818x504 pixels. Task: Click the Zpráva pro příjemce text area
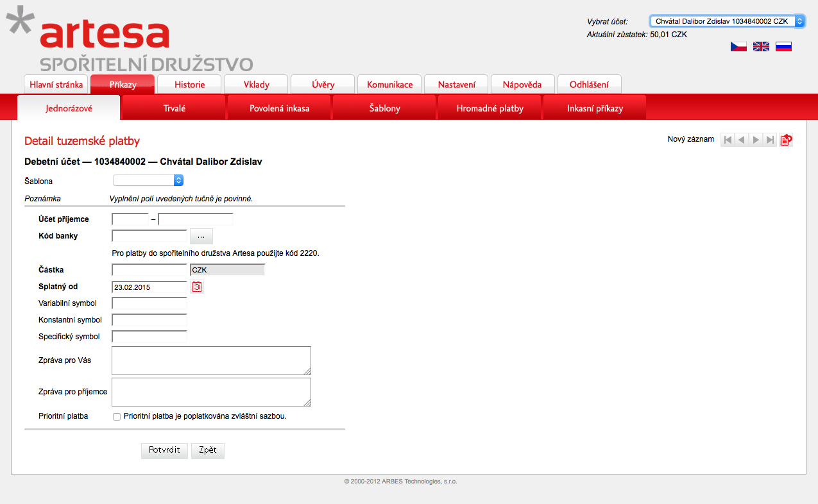point(211,392)
